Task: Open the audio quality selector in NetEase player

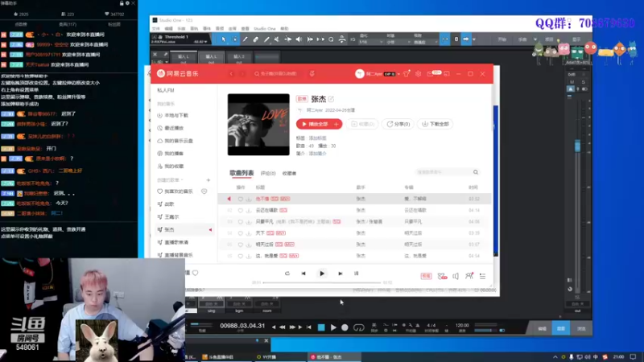Action: (426, 276)
